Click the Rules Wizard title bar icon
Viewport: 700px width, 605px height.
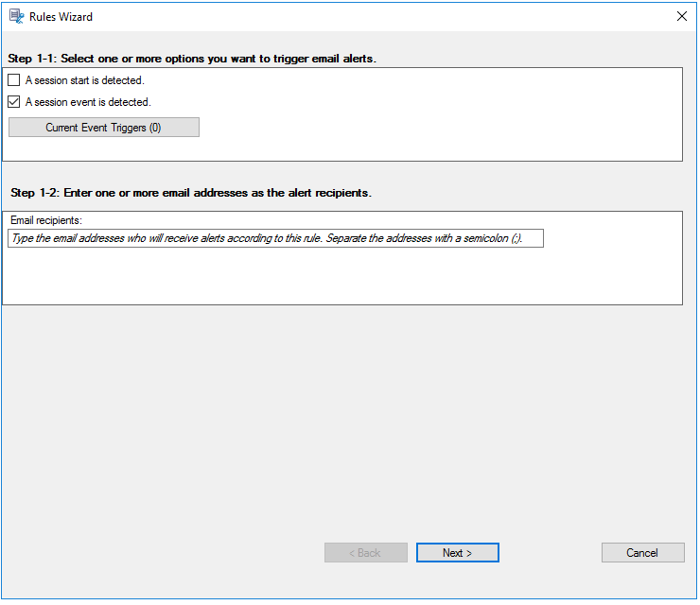click(x=16, y=16)
